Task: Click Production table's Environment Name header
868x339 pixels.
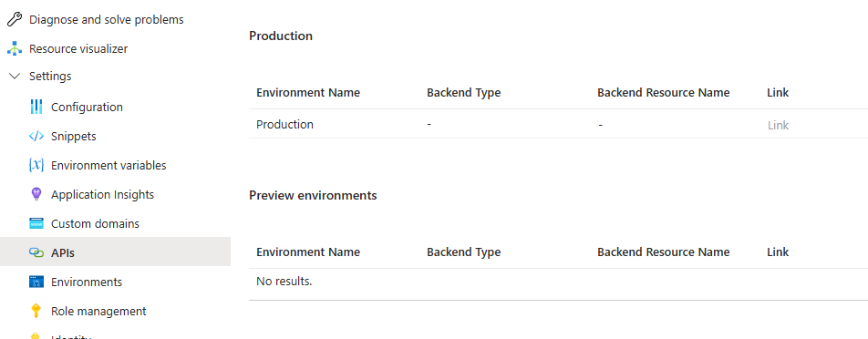Action: point(308,92)
